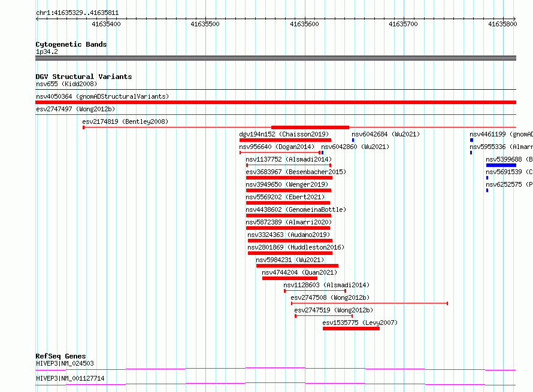Click the chr1:41635329..41635811 region label

(x=77, y=13)
